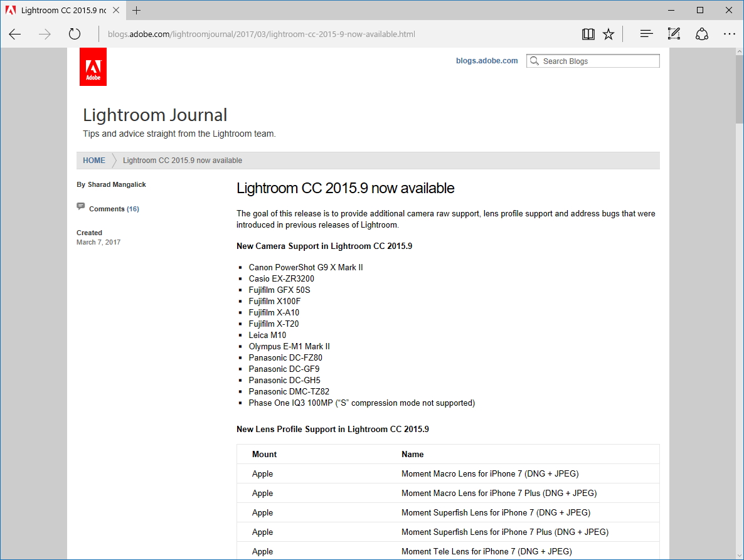Screen dimensions: 744x560
Task: Open Sharad Mangalick author link
Action: point(117,184)
